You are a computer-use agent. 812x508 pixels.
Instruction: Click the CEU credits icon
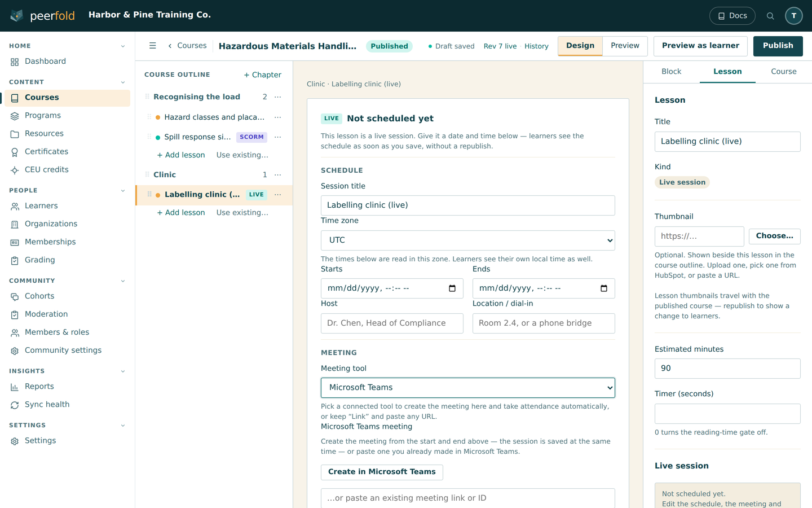(x=15, y=170)
